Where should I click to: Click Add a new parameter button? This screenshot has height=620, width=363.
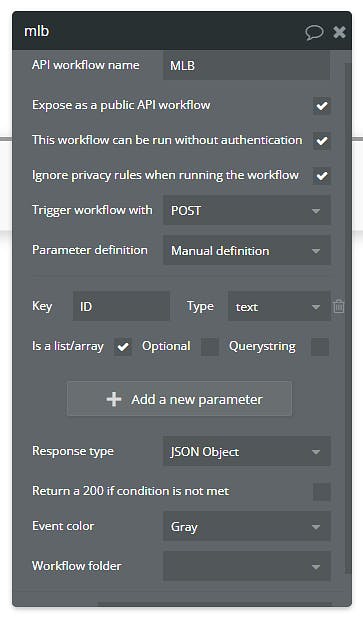[180, 399]
